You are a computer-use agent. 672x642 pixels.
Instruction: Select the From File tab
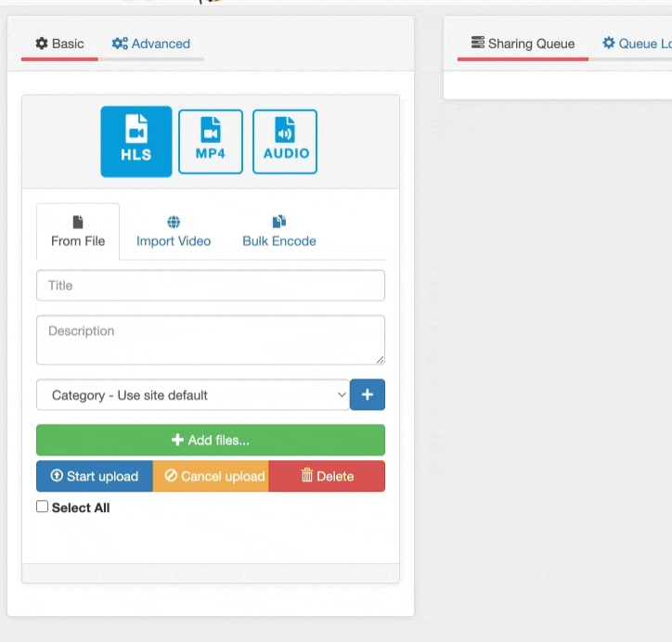click(78, 232)
